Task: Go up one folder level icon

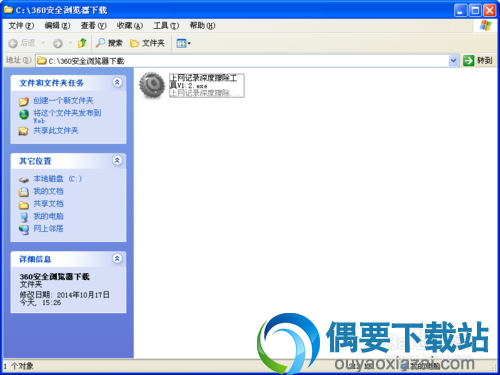Action: tap(82, 43)
